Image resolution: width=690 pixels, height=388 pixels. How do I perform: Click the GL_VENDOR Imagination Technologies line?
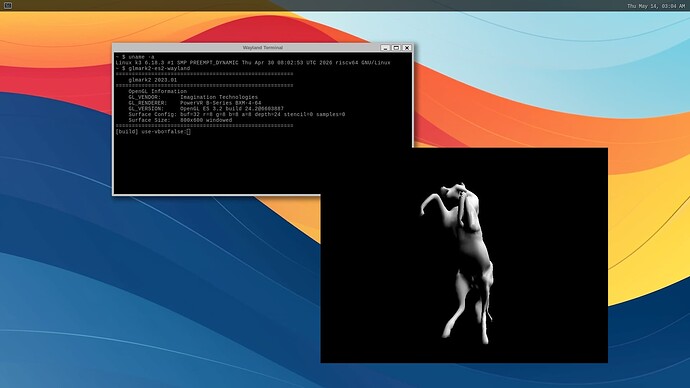(x=193, y=97)
